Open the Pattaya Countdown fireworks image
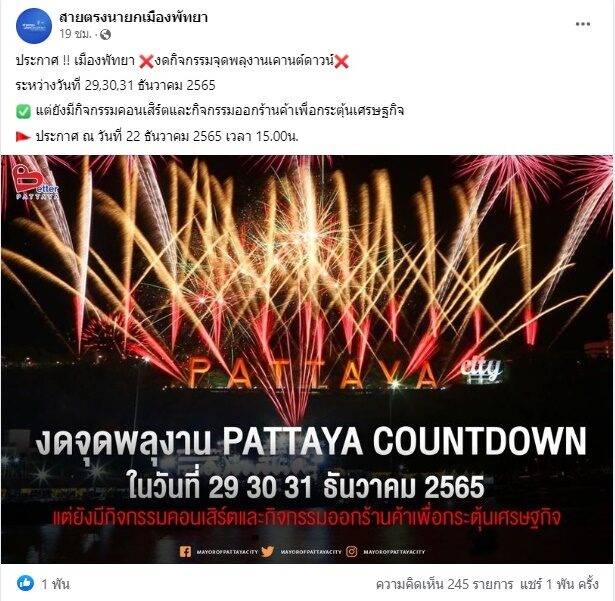The height and width of the screenshot is (601, 615). click(308, 359)
